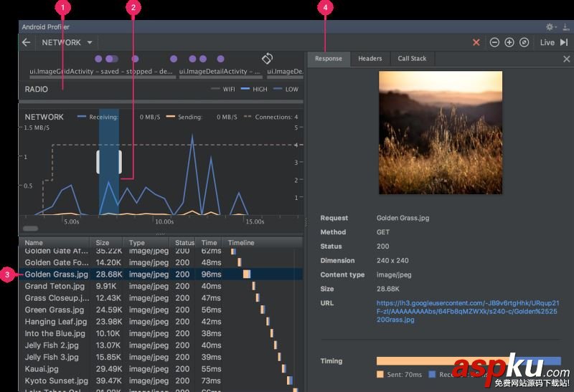The image size is (574, 392).
Task: Stop profiling with the red X icon
Action: (476, 43)
